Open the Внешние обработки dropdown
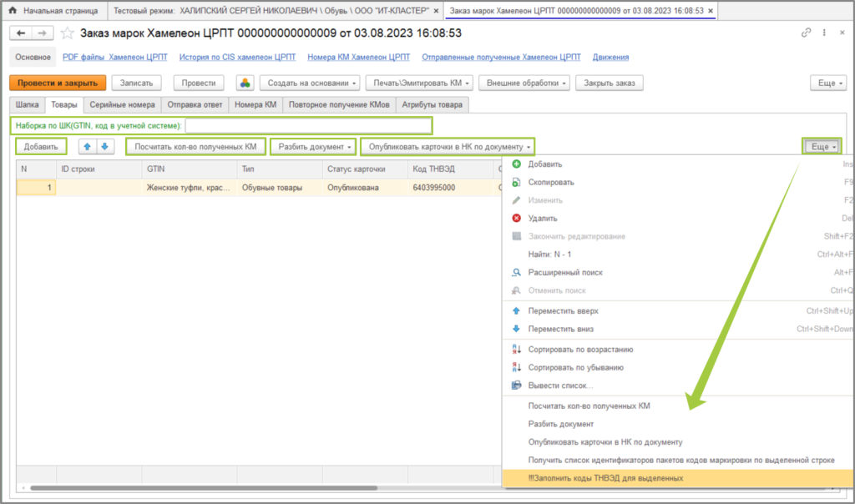This screenshot has width=855, height=504. [524, 83]
